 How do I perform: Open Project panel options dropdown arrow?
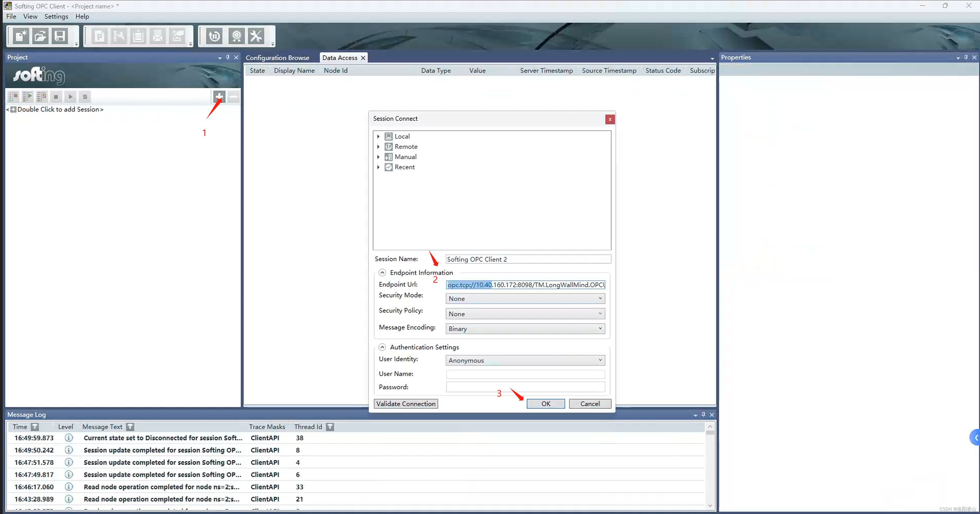pos(220,58)
